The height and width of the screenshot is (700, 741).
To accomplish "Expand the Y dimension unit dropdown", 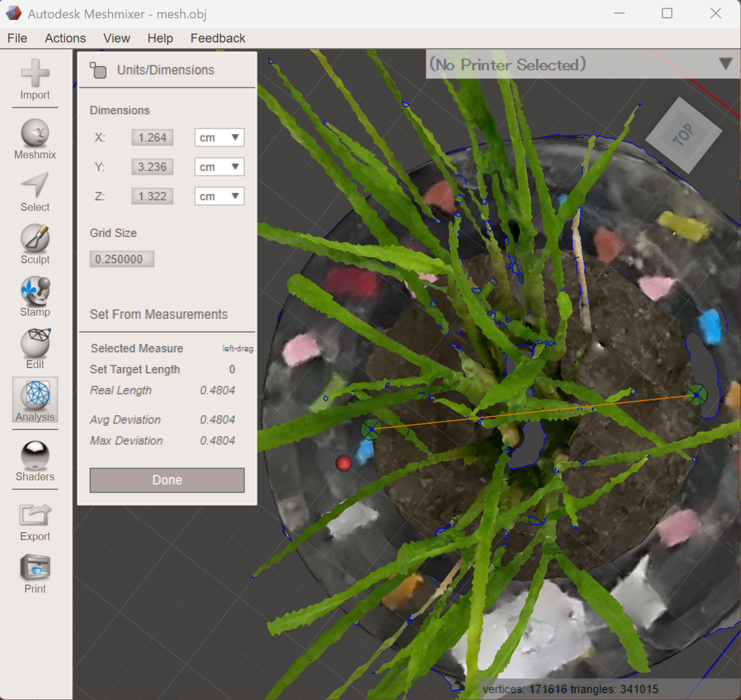I will click(x=219, y=167).
